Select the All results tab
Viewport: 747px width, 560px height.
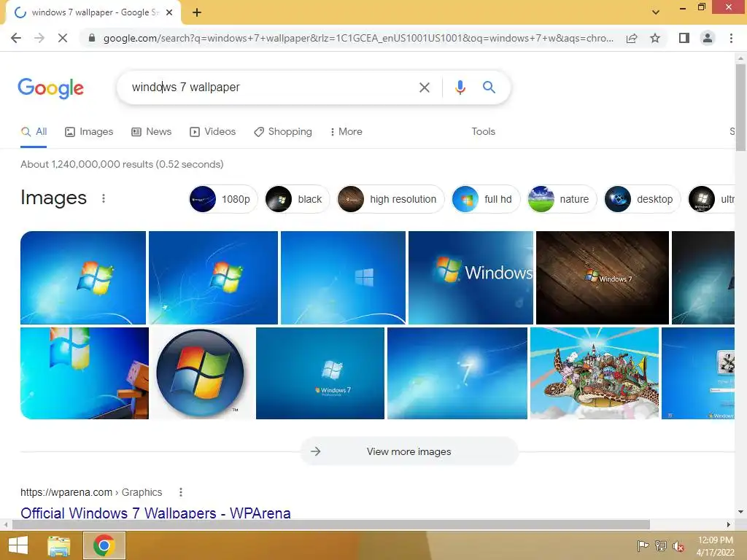tap(34, 131)
